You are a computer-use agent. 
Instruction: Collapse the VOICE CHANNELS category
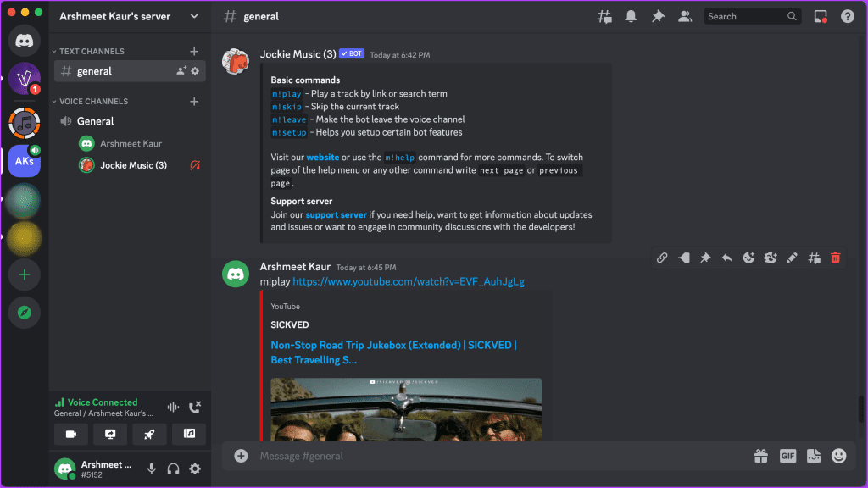pyautogui.click(x=90, y=102)
